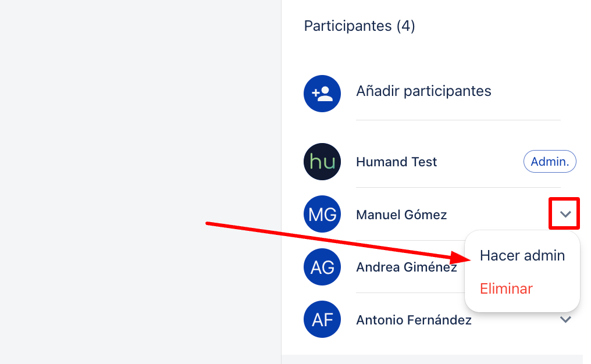Click the gray strip below participant list
591x364 pixels.
point(432,359)
